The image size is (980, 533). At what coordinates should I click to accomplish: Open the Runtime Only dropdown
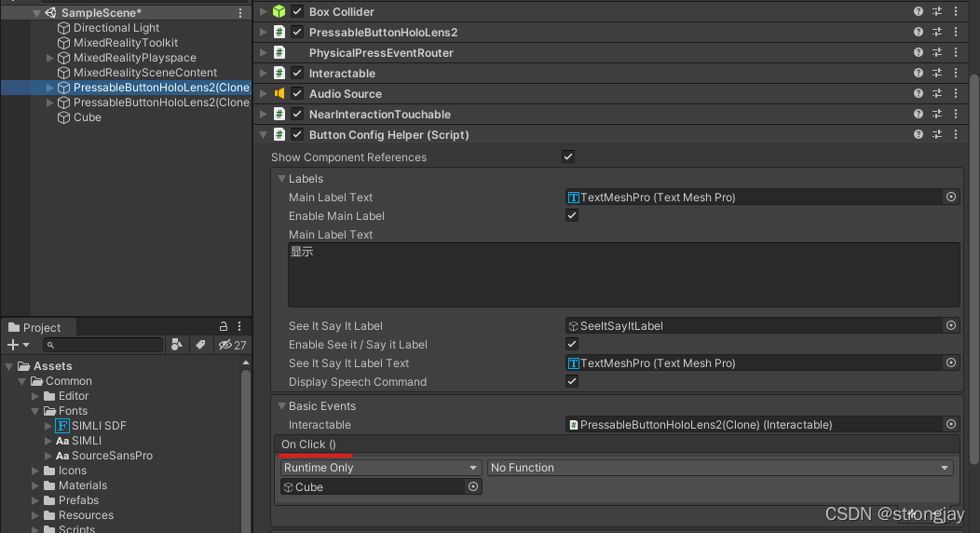(x=381, y=468)
